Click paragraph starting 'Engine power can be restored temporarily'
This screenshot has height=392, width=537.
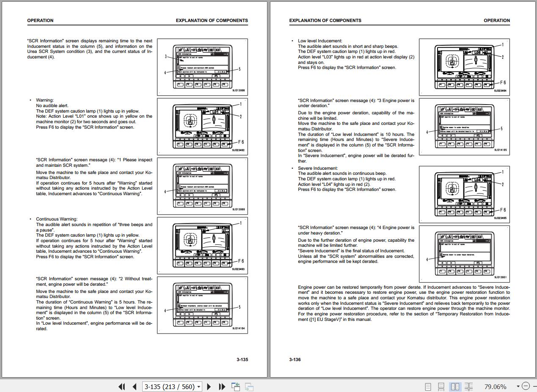point(404,303)
